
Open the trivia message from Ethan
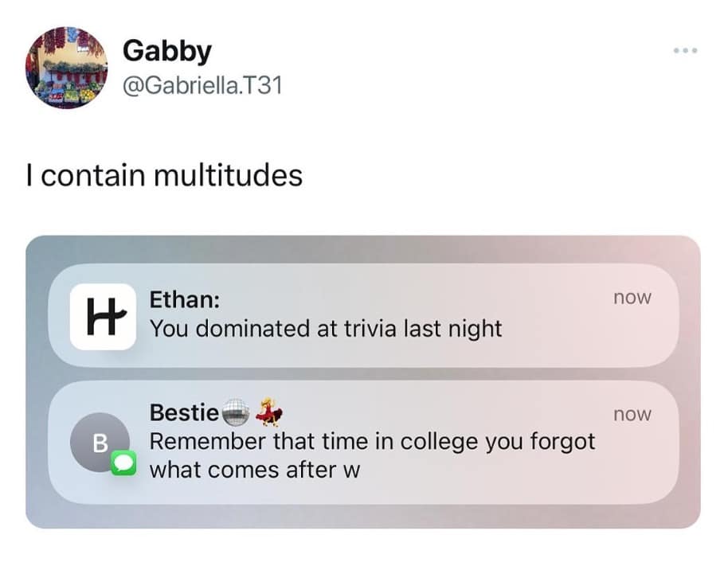[x=326, y=328]
